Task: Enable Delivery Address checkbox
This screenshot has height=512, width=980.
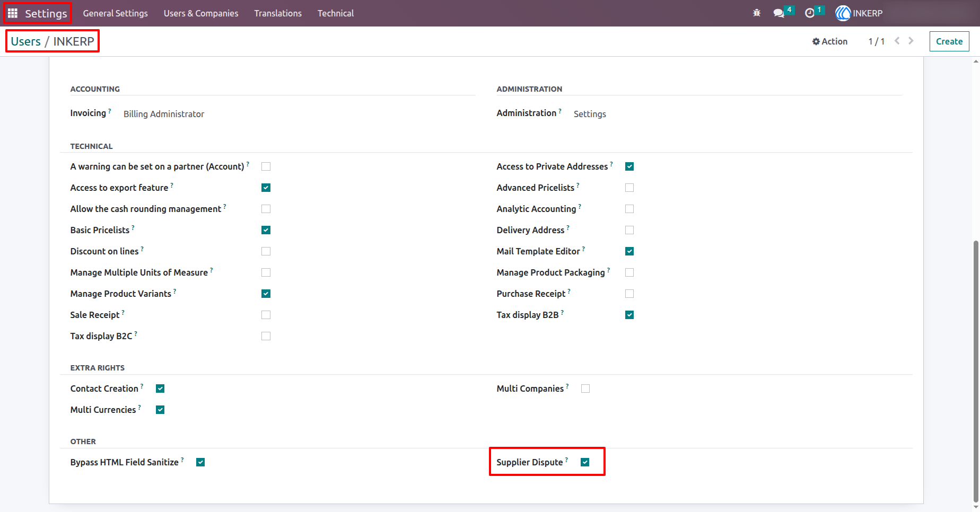Action: point(629,230)
